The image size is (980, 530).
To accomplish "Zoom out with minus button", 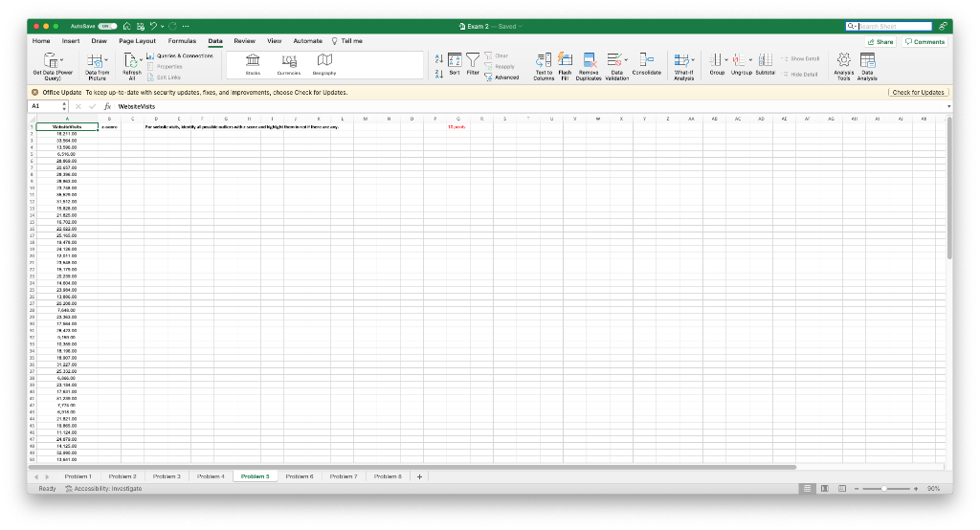I will (857, 489).
